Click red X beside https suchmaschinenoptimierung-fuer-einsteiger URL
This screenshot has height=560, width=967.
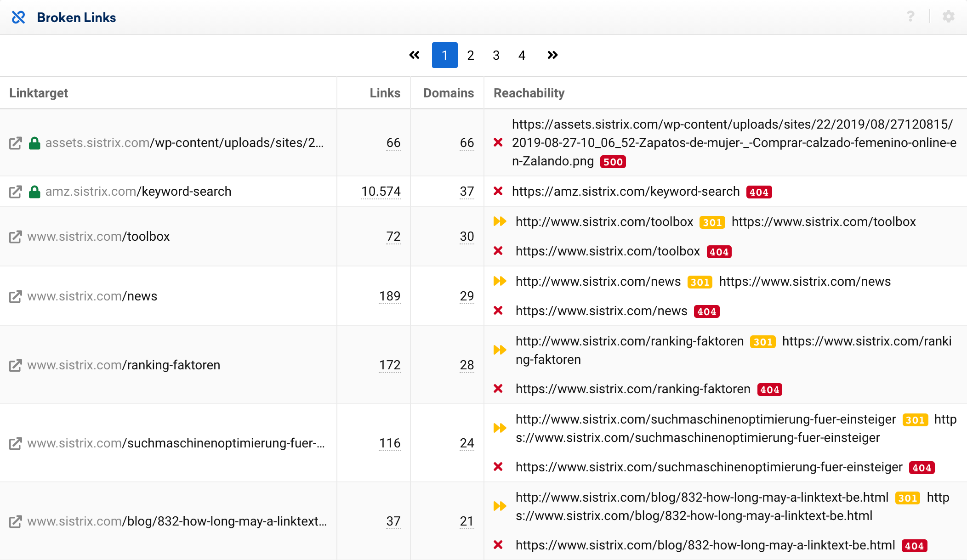tap(498, 467)
